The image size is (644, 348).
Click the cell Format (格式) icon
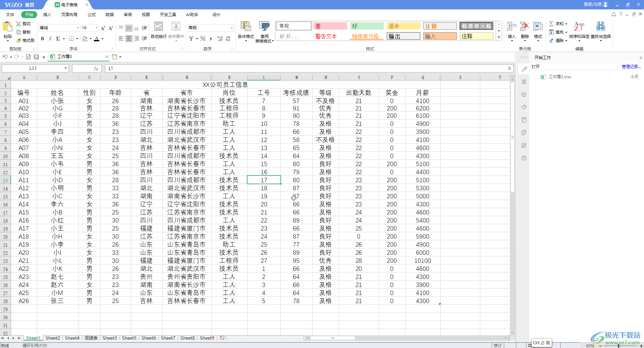pos(538,27)
